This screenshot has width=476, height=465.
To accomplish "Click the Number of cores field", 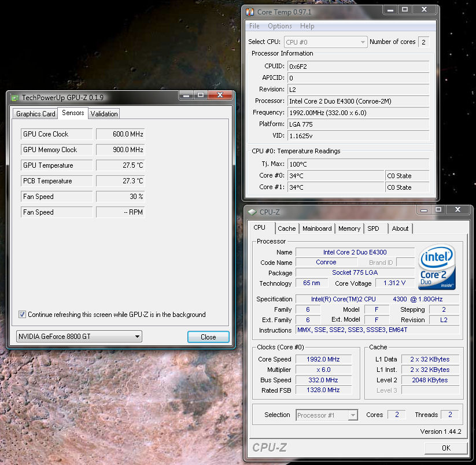I will tap(423, 42).
